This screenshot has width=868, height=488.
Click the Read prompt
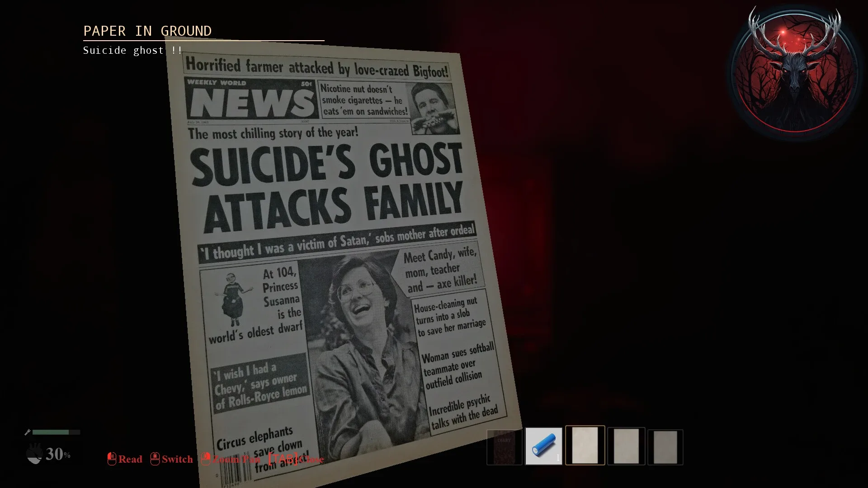130,459
